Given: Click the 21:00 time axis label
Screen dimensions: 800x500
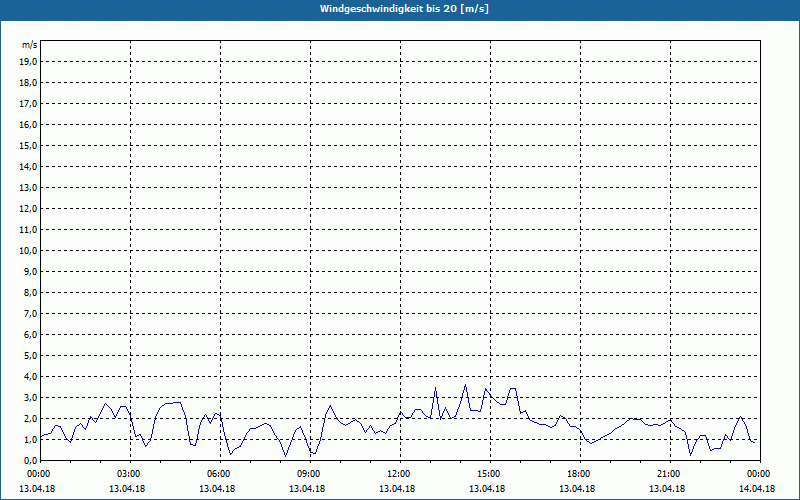Looking at the screenshot, I should coord(670,474).
